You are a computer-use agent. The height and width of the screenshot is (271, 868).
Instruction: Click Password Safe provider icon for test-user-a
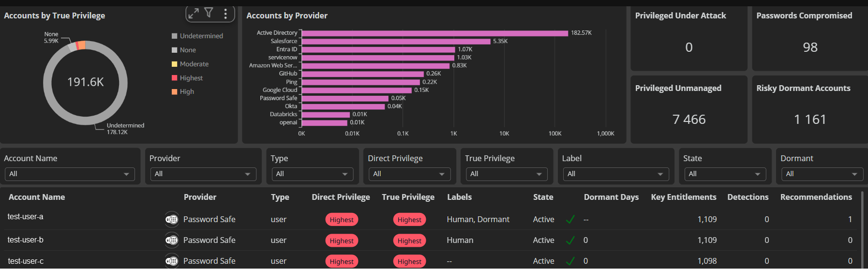pos(172,219)
